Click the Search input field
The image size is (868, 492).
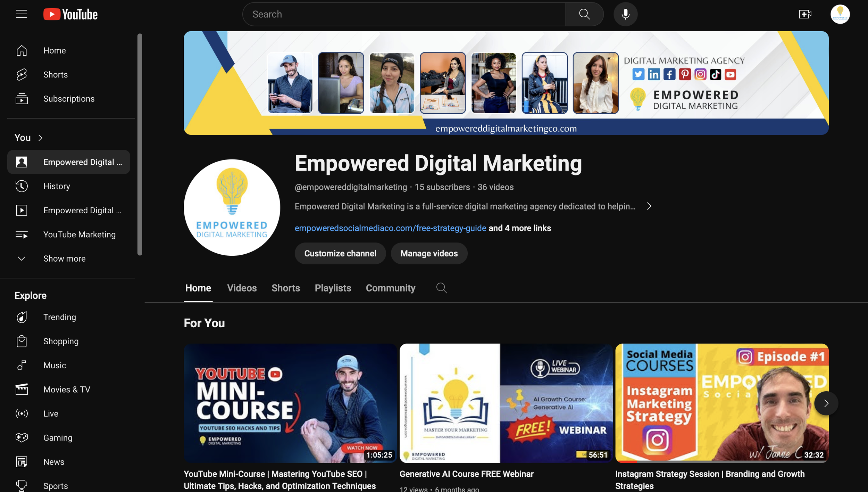tap(404, 14)
